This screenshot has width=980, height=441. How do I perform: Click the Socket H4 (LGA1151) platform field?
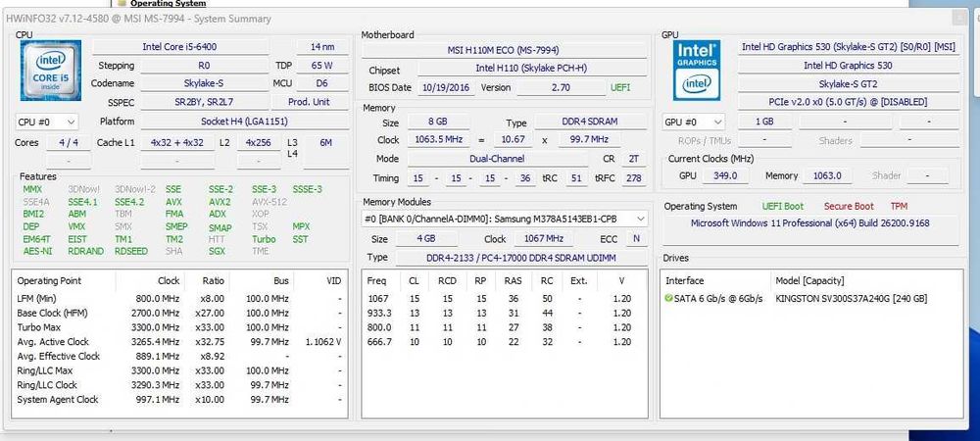244,122
